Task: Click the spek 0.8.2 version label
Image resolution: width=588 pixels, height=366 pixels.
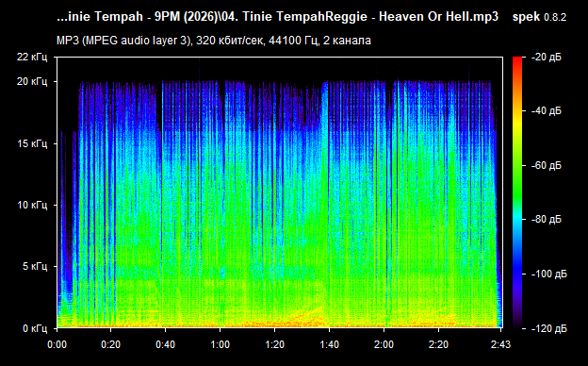Action: pyautogui.click(x=539, y=17)
